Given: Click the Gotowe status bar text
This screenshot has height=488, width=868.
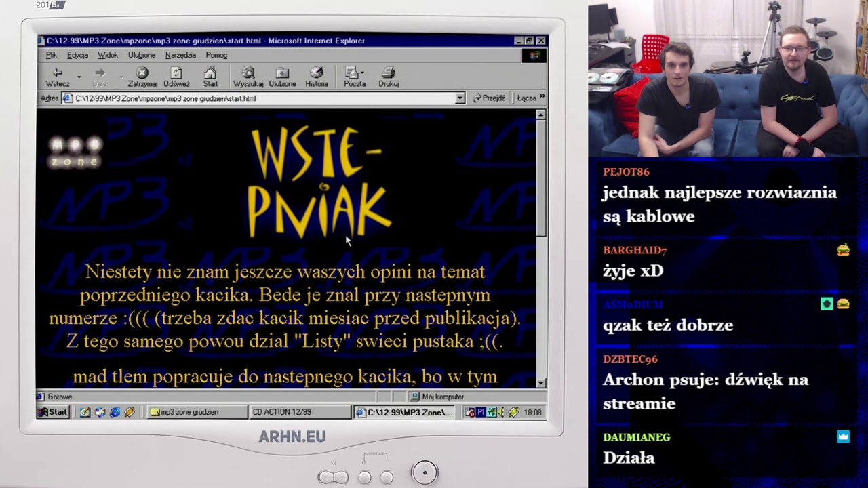Looking at the screenshot, I should pos(60,396).
